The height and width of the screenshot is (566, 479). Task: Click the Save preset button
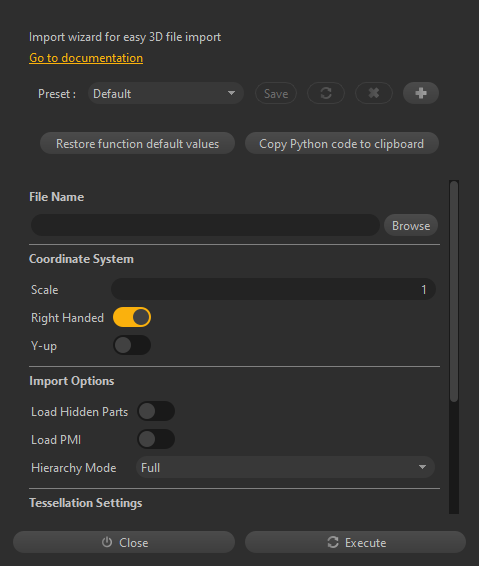pyautogui.click(x=276, y=93)
